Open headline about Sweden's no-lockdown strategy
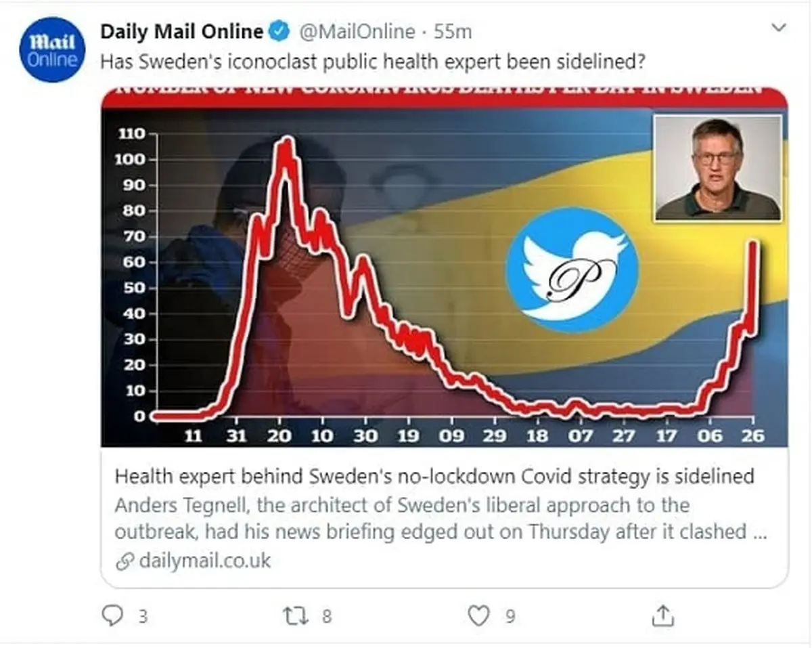 tap(434, 477)
